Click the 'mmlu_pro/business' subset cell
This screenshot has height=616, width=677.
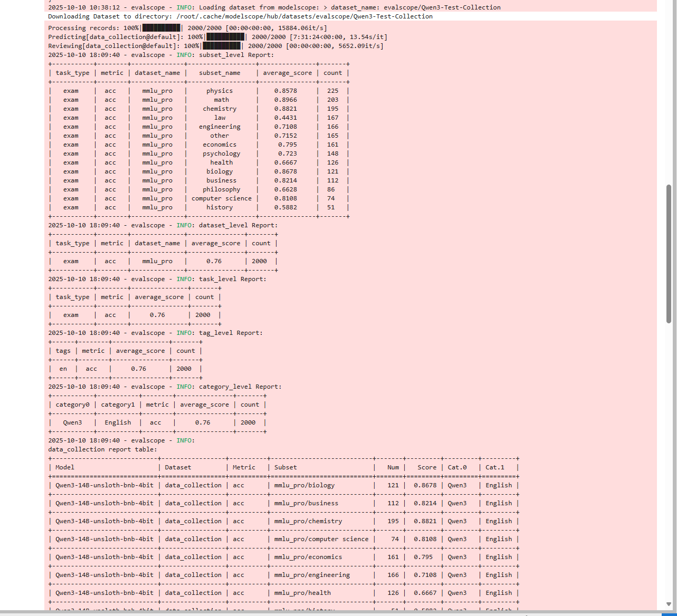coord(306,503)
